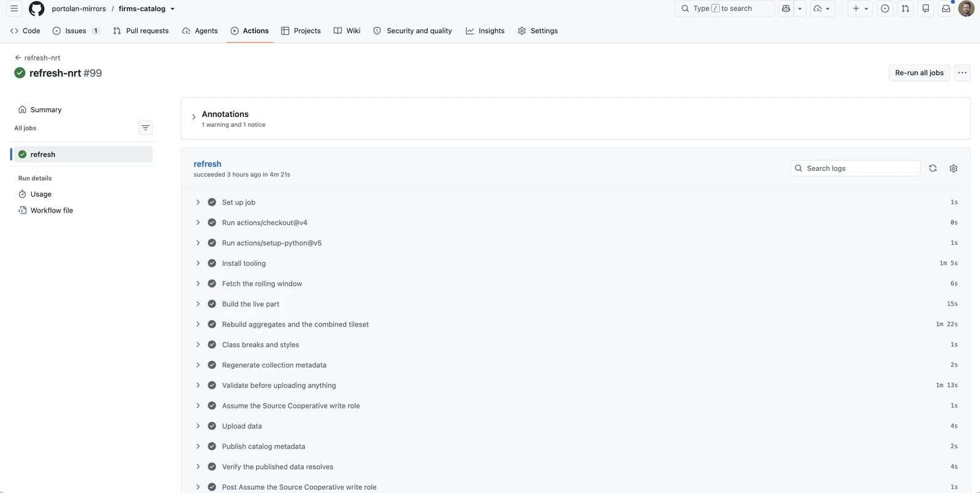Refresh the job logs
Screen dimensions: 980x493
pyautogui.click(x=933, y=168)
